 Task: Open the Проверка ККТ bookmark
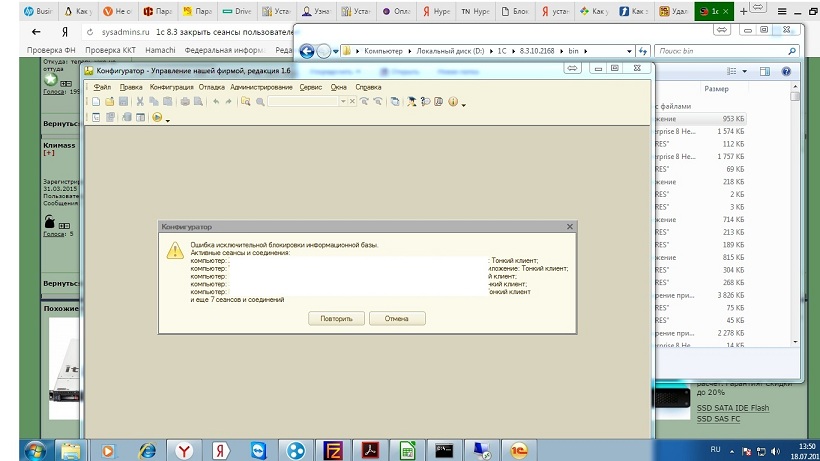click(110, 50)
